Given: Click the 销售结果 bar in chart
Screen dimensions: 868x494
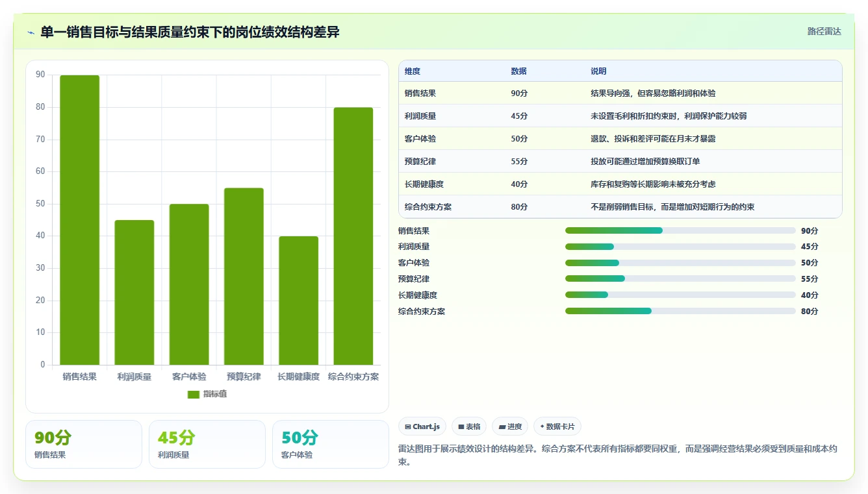Looking at the screenshot, I should tap(80, 220).
